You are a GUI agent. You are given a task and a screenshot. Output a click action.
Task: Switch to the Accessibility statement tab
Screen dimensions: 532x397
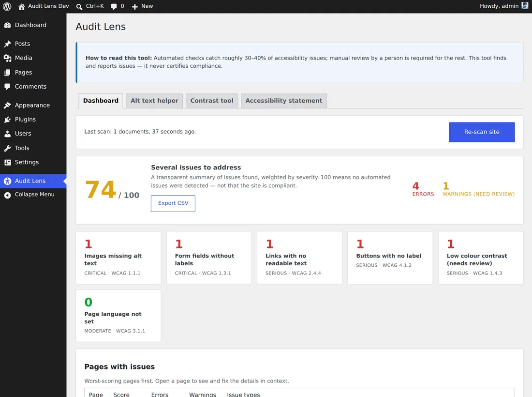click(284, 101)
